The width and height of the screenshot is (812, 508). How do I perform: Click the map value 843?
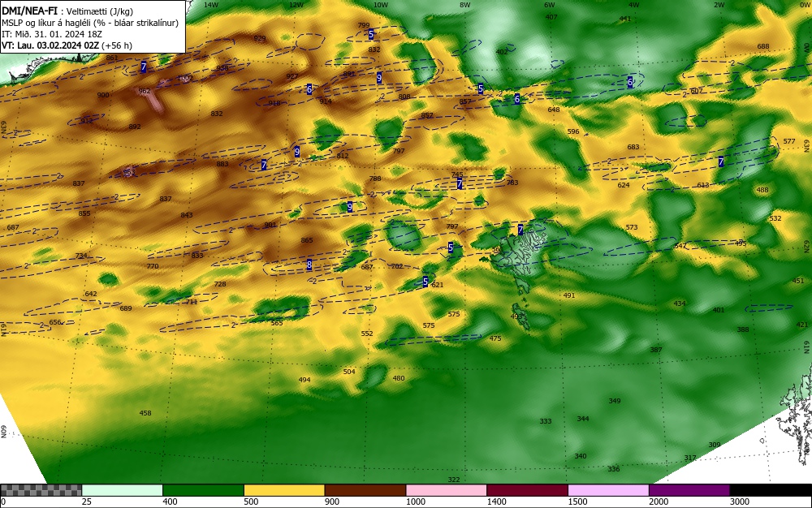187,215
